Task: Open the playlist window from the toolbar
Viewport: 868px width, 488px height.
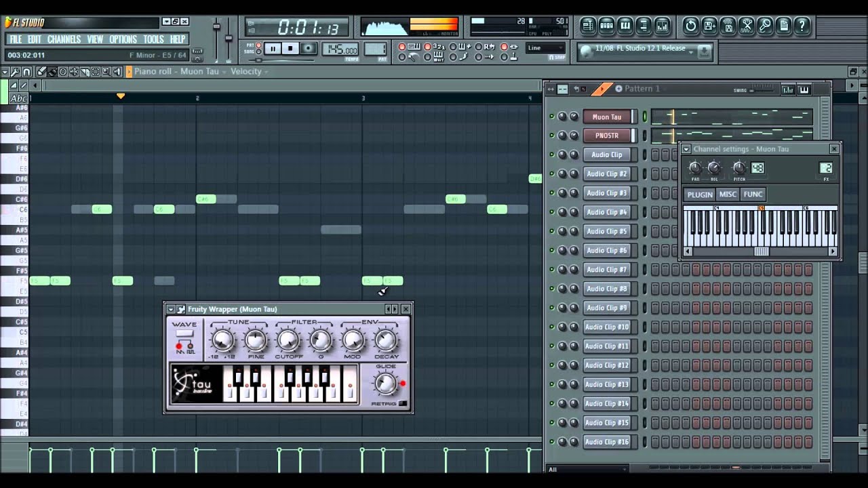Action: (x=588, y=26)
